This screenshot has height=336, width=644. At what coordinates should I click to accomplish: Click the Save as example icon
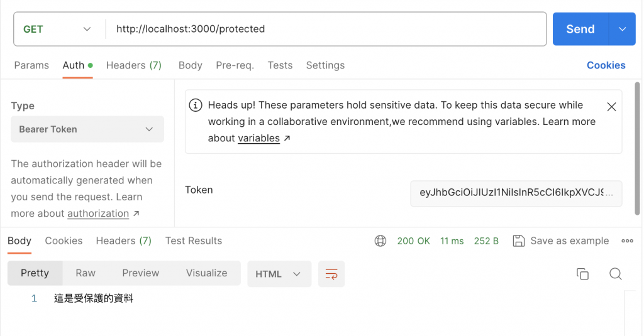click(x=519, y=241)
